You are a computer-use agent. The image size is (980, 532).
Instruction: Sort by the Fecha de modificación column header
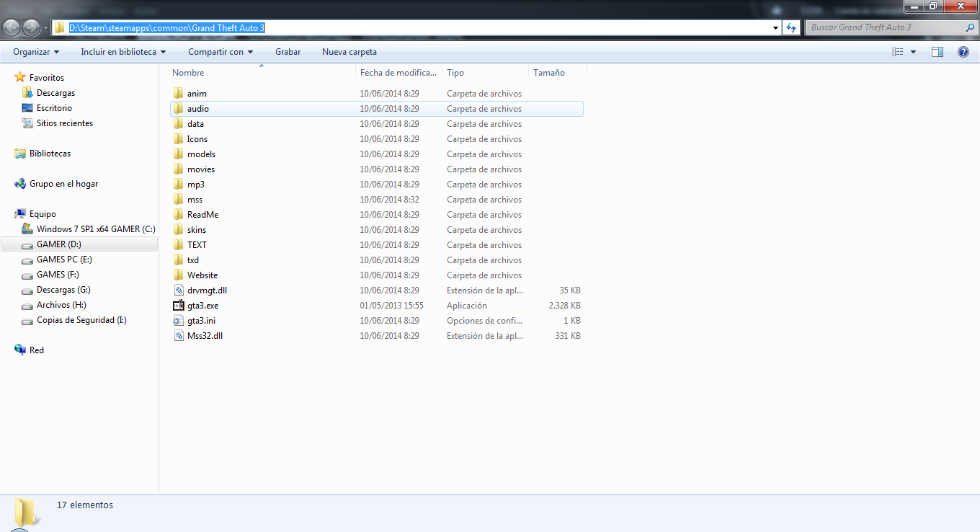click(x=399, y=73)
